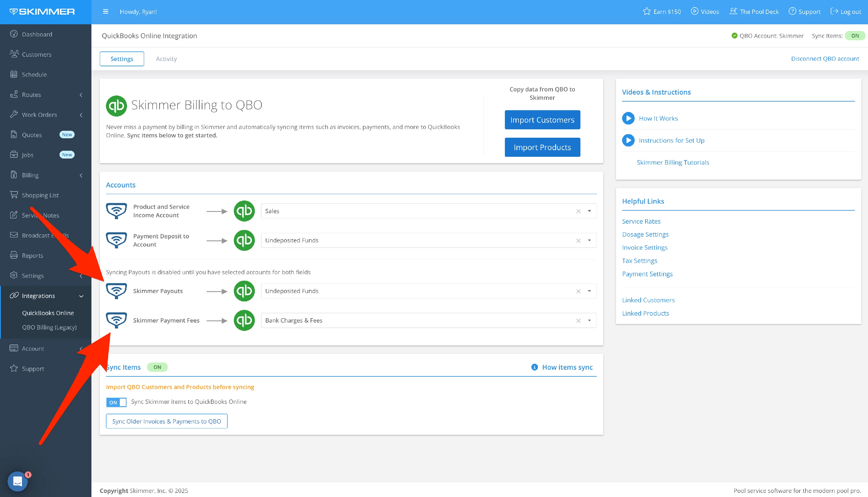Open the Skimmer Payment Fees dropdown arrow

pos(589,321)
